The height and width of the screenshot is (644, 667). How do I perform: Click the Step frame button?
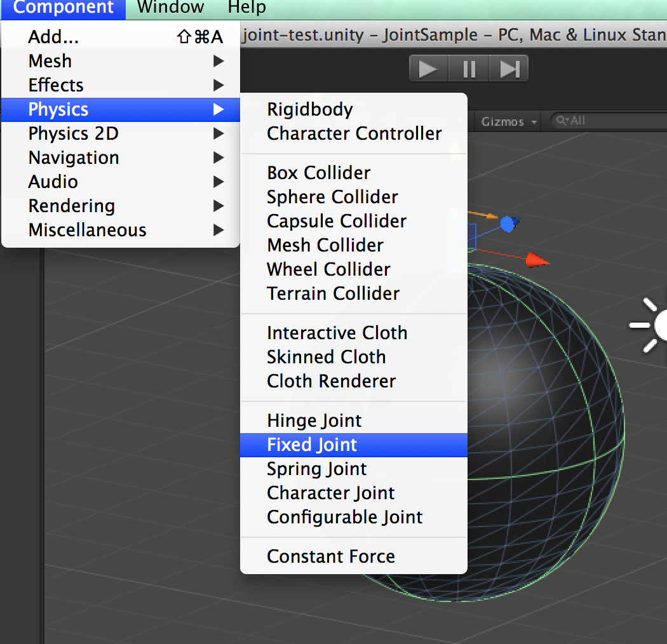(509, 69)
